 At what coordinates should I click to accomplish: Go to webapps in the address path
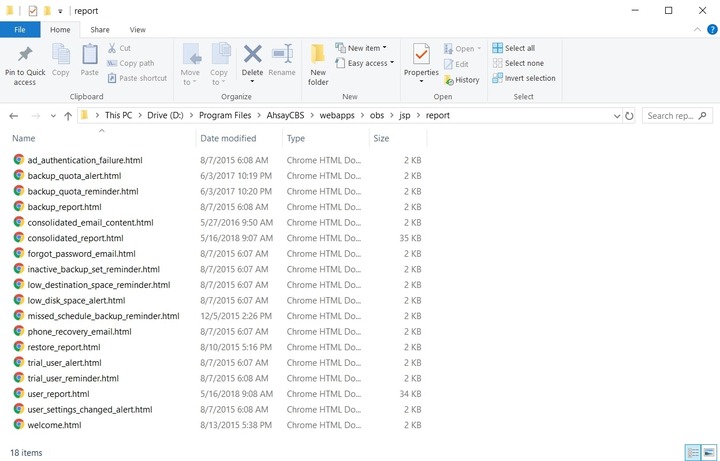[337, 115]
